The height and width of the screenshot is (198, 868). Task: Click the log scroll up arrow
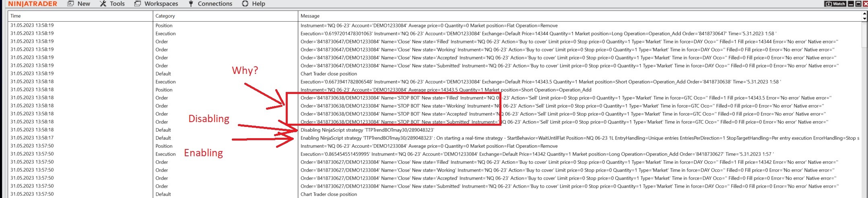point(864,13)
